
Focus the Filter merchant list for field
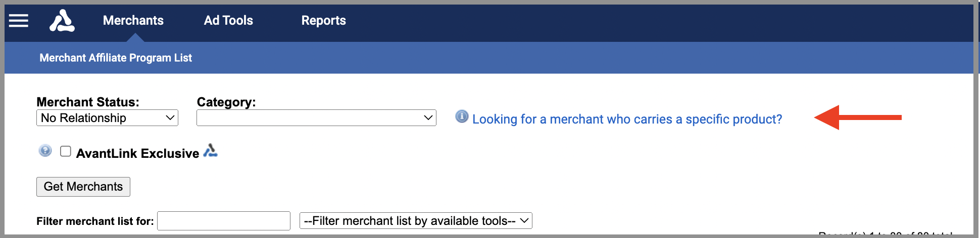click(224, 221)
